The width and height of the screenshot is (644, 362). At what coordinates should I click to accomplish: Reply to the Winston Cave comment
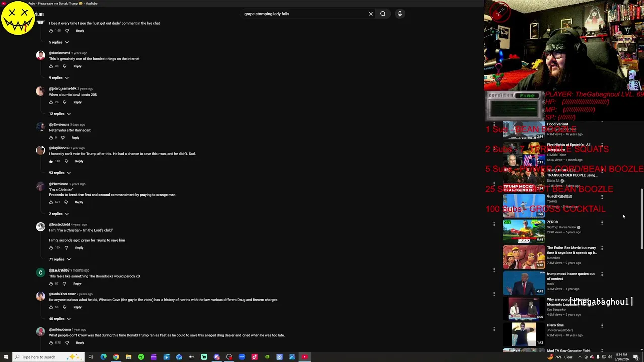pyautogui.click(x=77, y=307)
